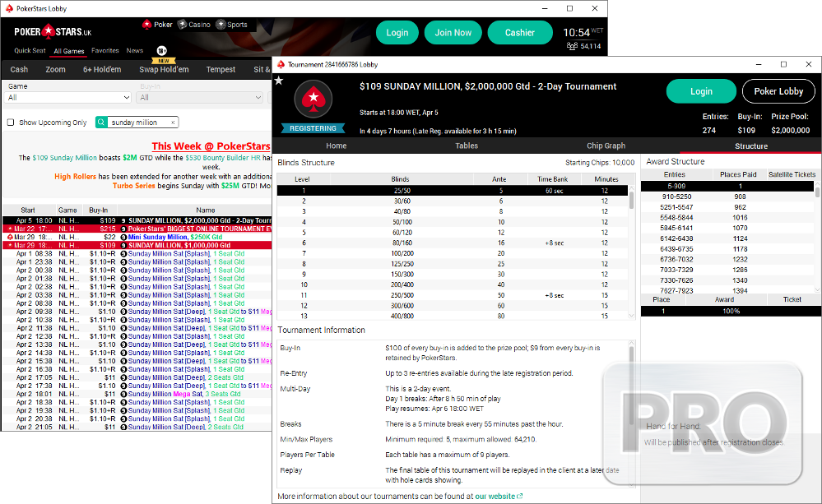Screen dimensions: 822x504
Task: Select All Games in the lobby menu
Action: point(68,51)
